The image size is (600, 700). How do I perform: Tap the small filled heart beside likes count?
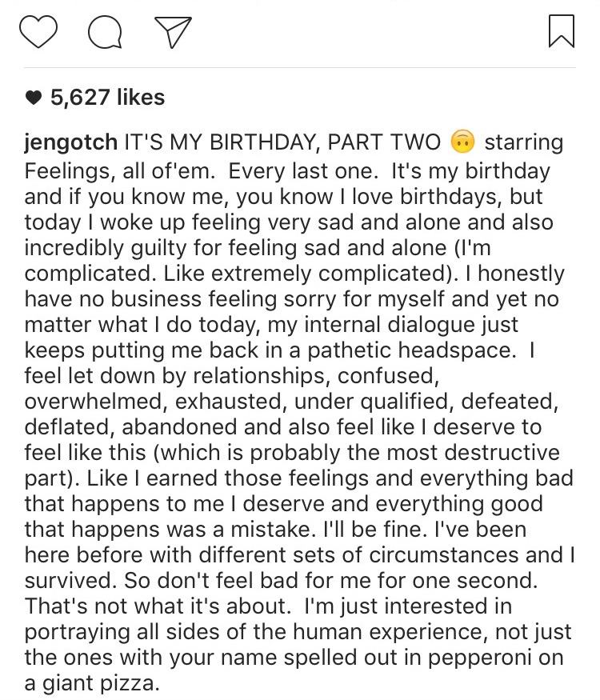coord(34,98)
